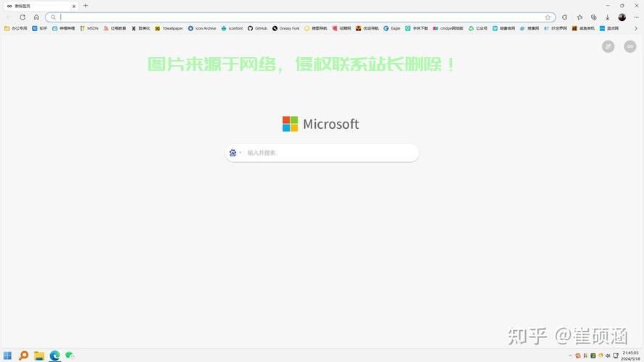
Task: Open the 10wallpaper bookmark
Action: tap(169, 28)
